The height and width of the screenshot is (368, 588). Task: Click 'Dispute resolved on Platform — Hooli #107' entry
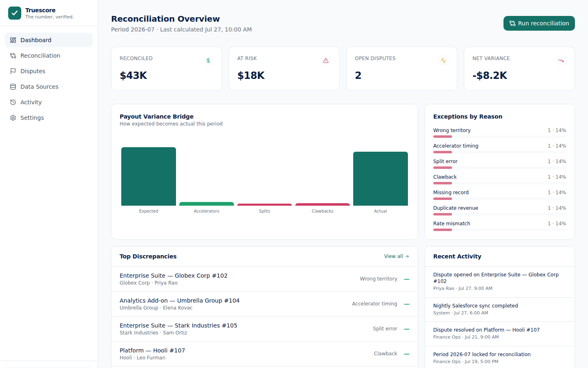click(x=500, y=334)
